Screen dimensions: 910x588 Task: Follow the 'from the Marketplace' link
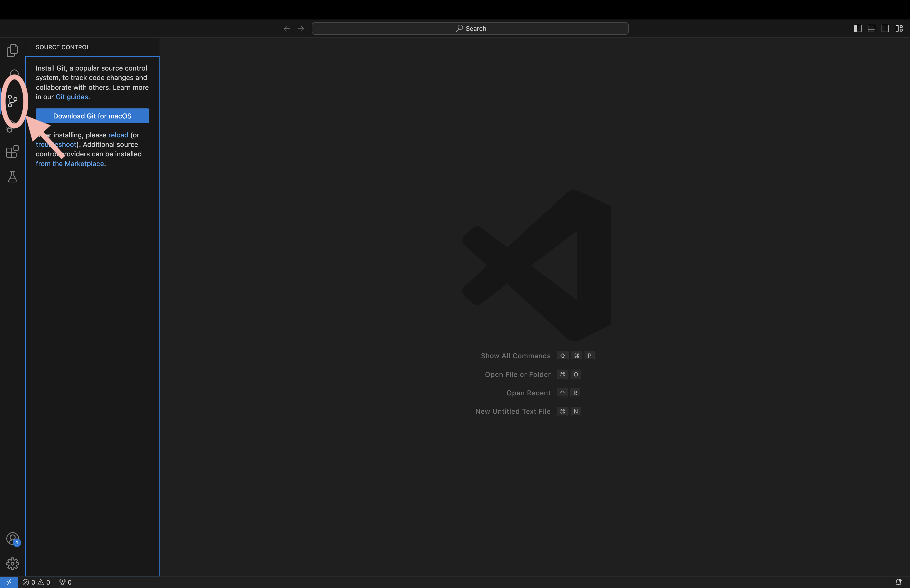70,164
